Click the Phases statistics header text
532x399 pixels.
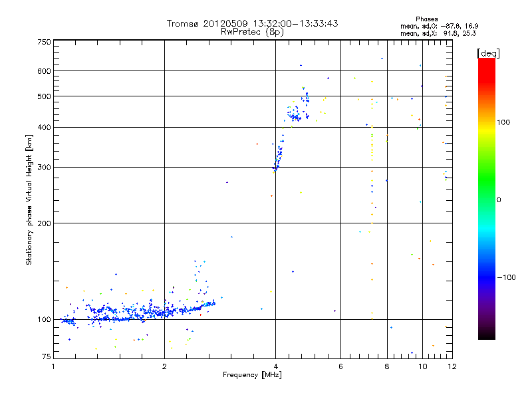tap(426, 19)
